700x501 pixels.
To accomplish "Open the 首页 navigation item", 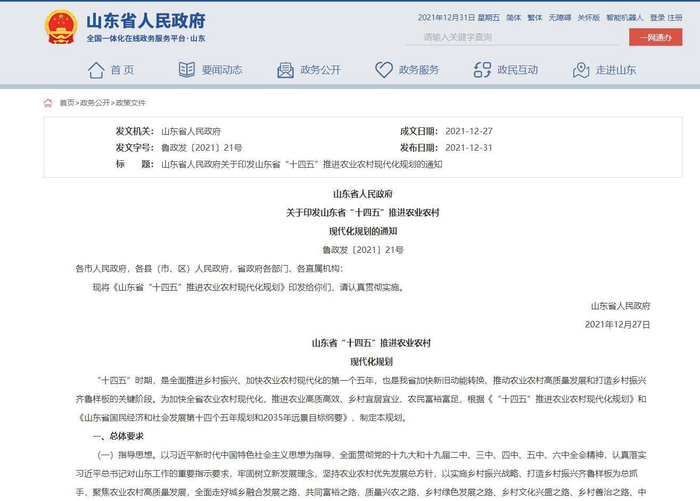I will [x=122, y=70].
